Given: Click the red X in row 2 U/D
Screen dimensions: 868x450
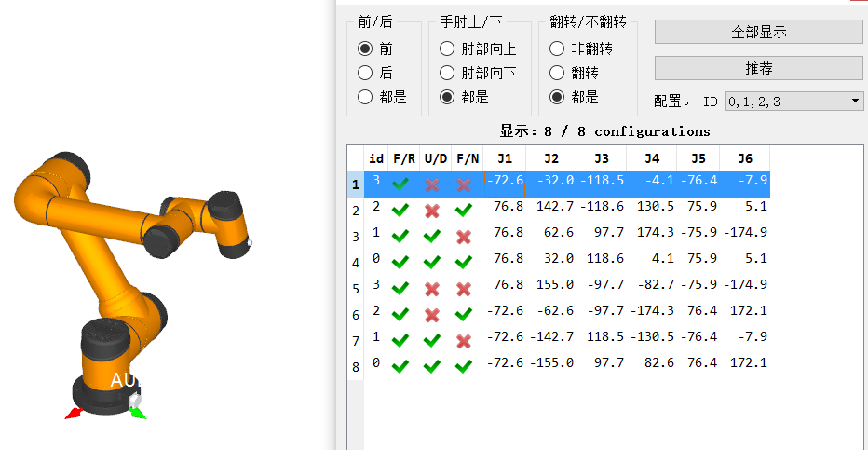Looking at the screenshot, I should [432, 211].
